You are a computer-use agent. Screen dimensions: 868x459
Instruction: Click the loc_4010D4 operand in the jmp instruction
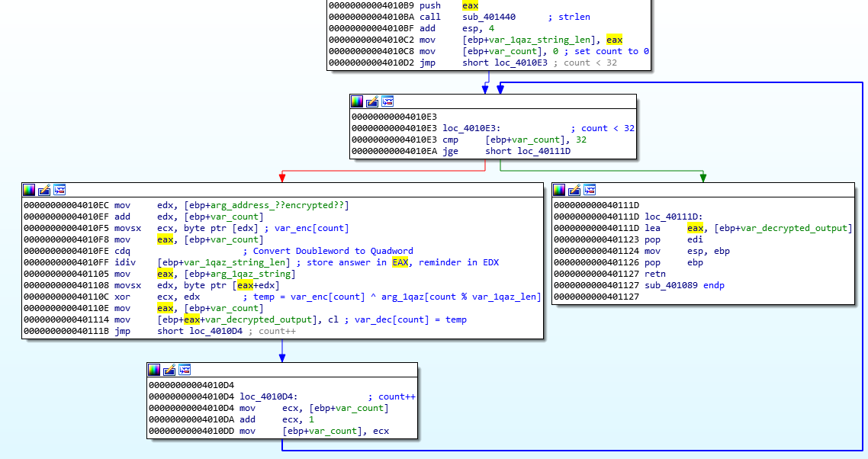(217, 331)
